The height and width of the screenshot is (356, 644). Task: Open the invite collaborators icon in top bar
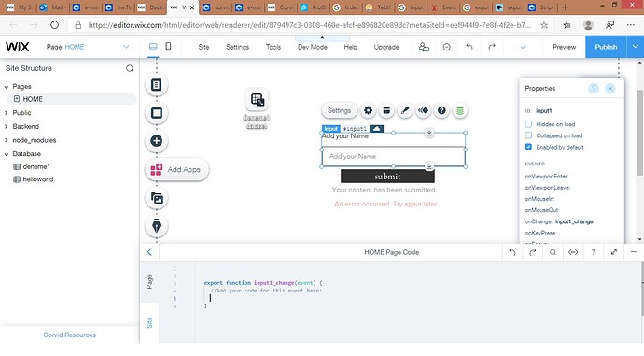tap(424, 47)
